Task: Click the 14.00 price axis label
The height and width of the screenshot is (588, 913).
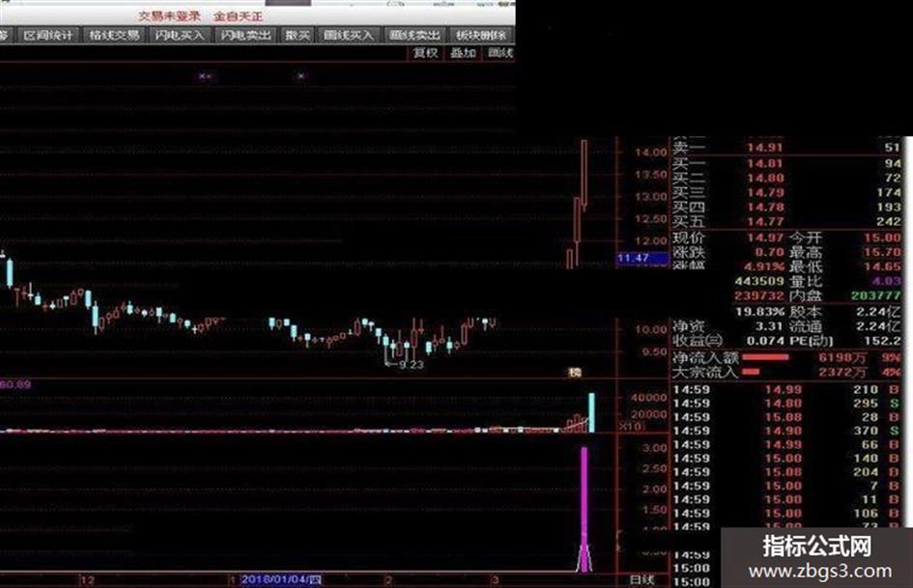Action: (650, 153)
